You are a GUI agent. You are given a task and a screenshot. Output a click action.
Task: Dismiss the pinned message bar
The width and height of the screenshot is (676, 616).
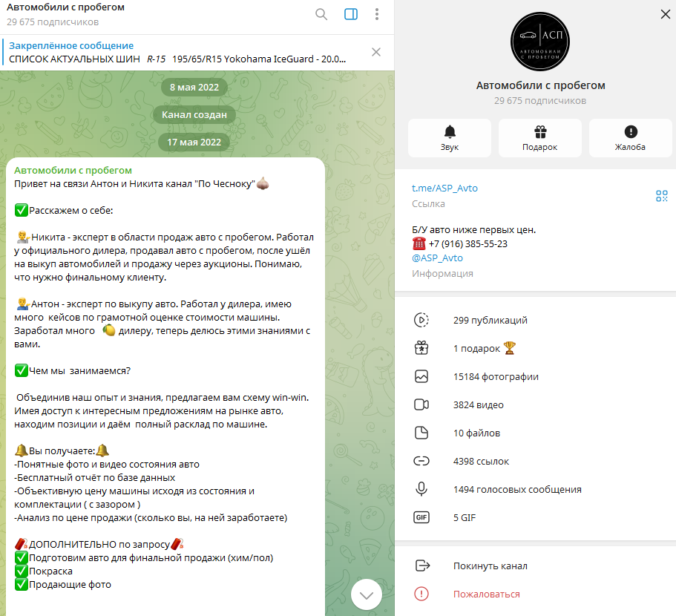coord(376,52)
